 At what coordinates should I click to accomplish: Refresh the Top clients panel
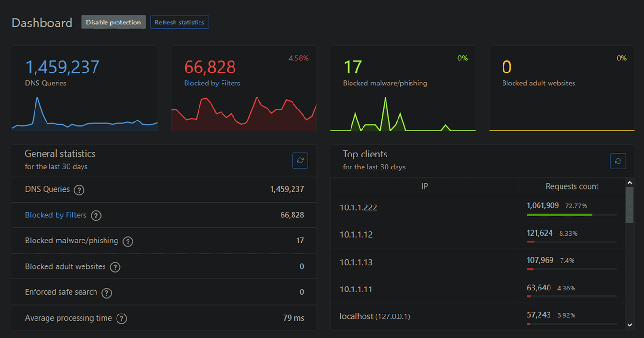[618, 161]
